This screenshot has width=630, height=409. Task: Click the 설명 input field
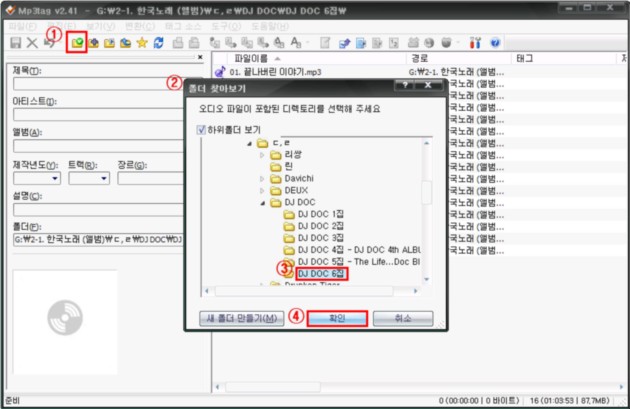98,209
